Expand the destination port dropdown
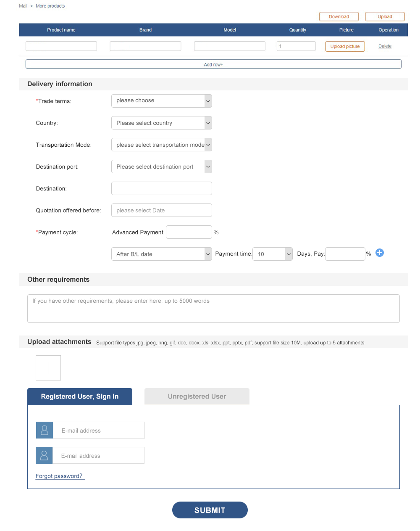 tap(162, 166)
